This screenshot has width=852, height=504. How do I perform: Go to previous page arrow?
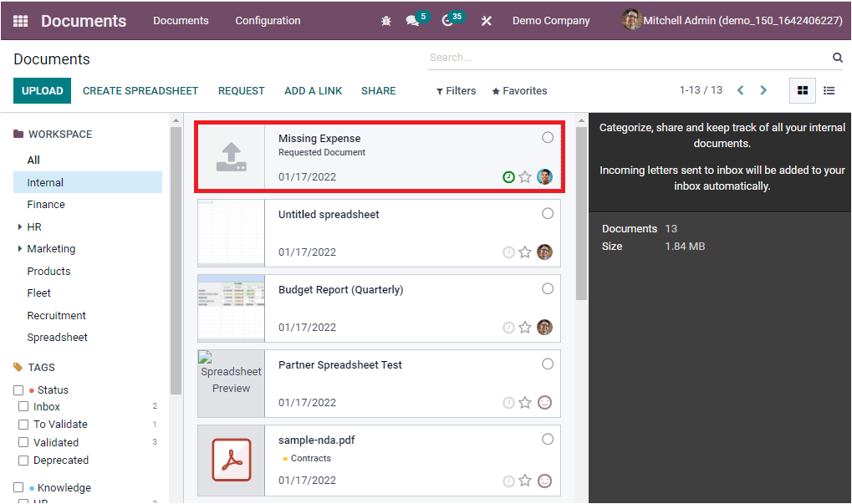click(x=740, y=90)
